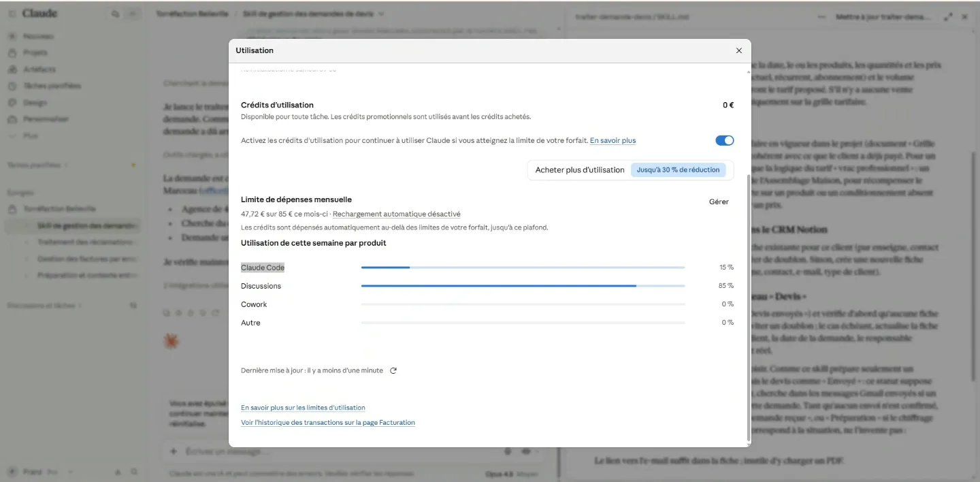Click the 0 € credits balance
This screenshot has width=980, height=482.
(728, 105)
